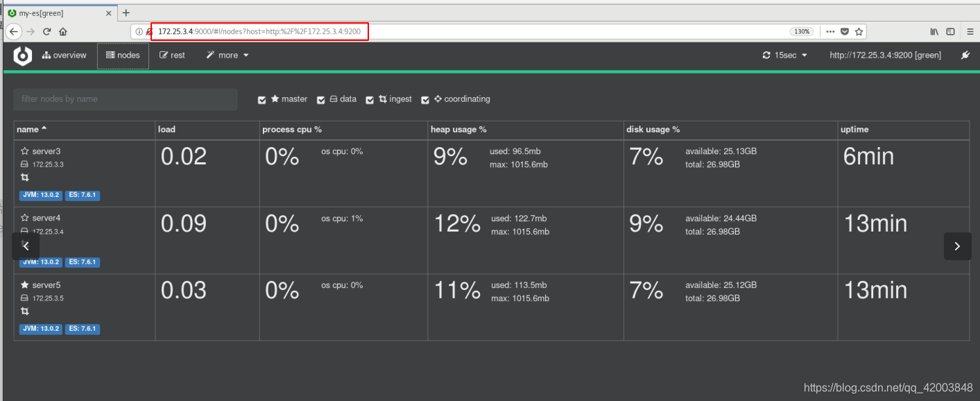This screenshot has width=980, height=401.
Task: Click server4's ES: 7.6.1 badge
Action: coord(83,262)
